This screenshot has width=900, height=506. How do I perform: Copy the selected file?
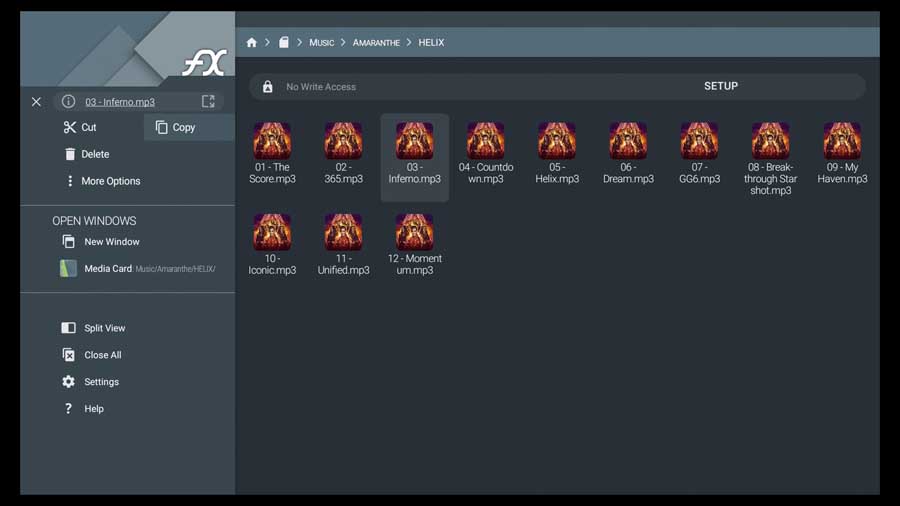(x=189, y=127)
